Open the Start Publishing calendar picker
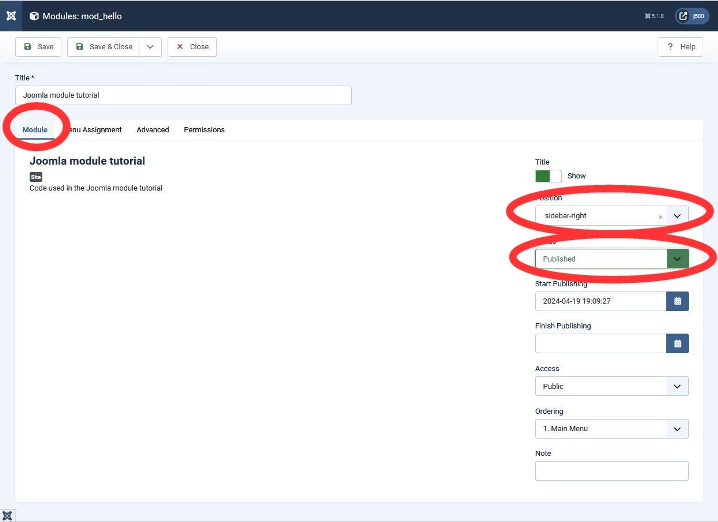Screen dimensions: 718x522 click(677, 301)
